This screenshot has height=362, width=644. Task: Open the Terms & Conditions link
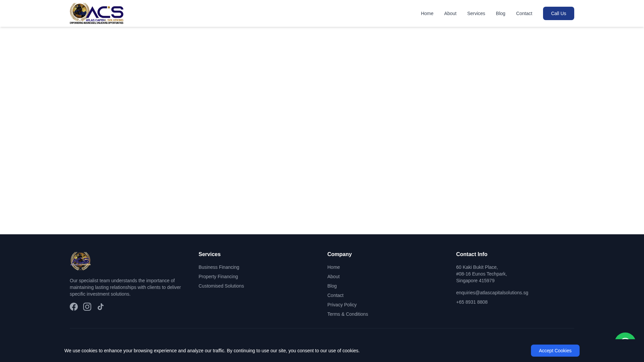point(347,314)
